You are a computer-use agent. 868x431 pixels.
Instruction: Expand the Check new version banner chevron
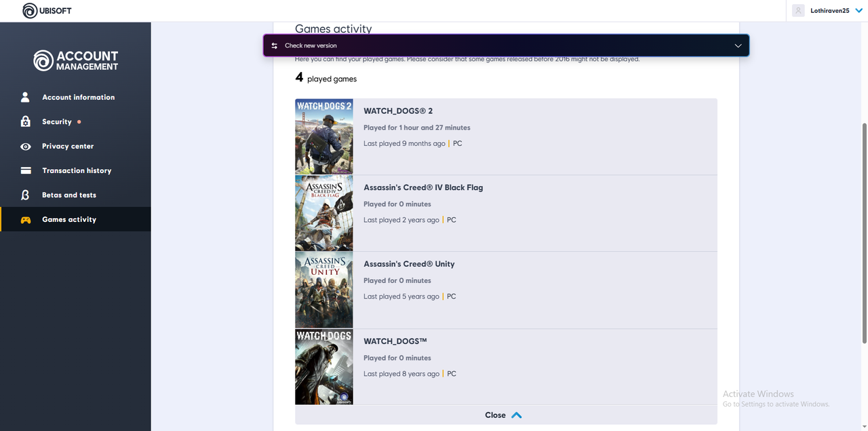(x=738, y=45)
